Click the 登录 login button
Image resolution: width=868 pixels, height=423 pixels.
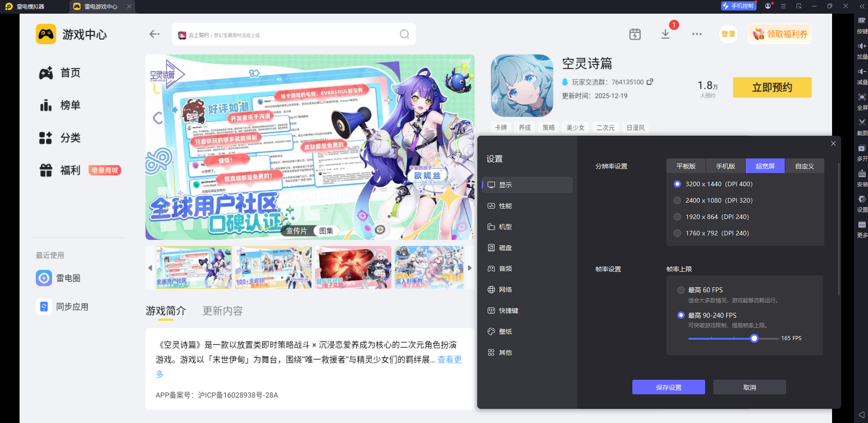(x=728, y=34)
